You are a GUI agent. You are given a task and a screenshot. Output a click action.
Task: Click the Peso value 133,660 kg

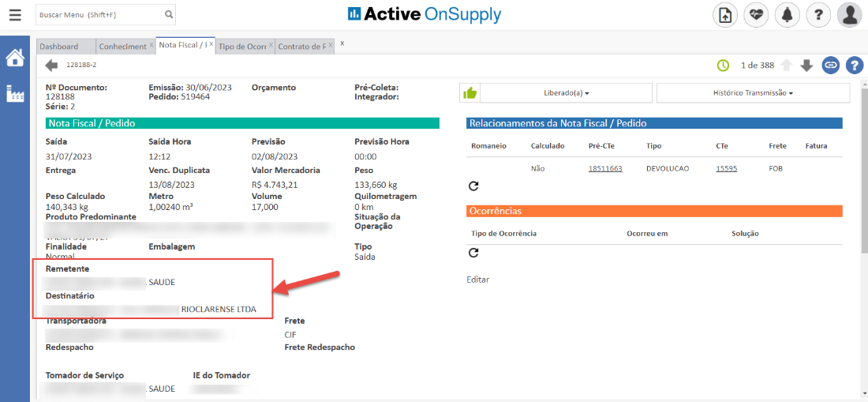point(376,185)
